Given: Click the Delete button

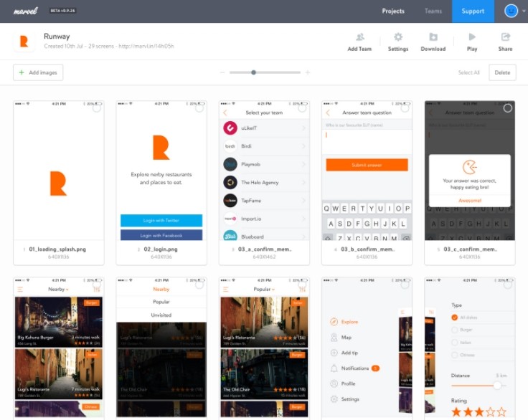Looking at the screenshot, I should [502, 72].
